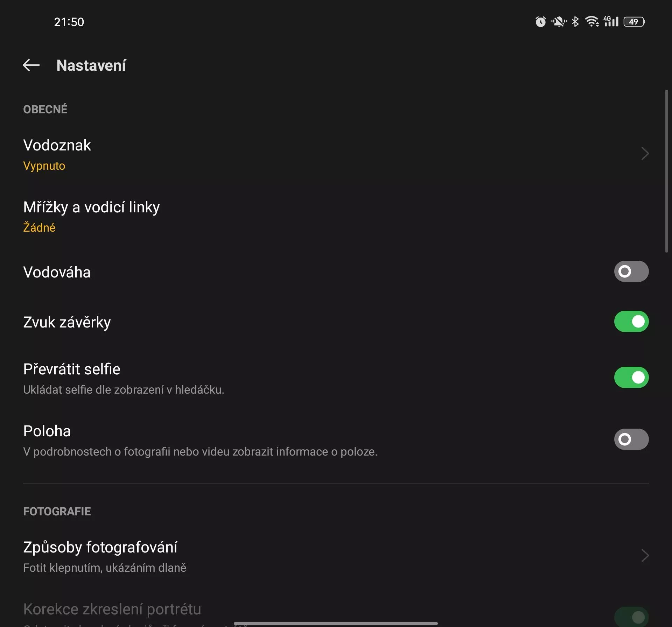Click the vertical scrollbar on right edge
Screen dimensions: 672x627
[x=666, y=171]
